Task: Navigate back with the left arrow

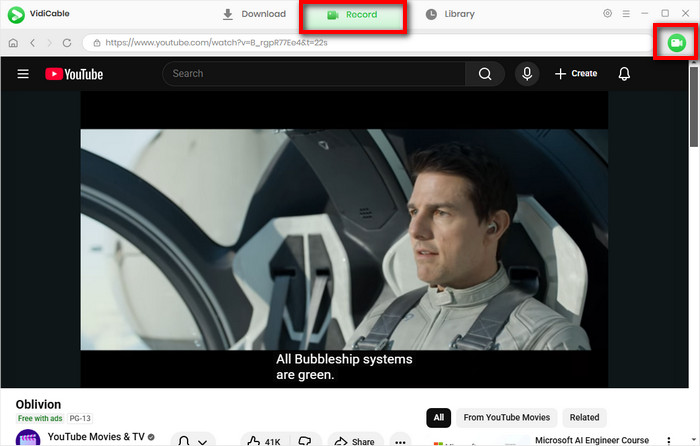Action: (x=33, y=43)
